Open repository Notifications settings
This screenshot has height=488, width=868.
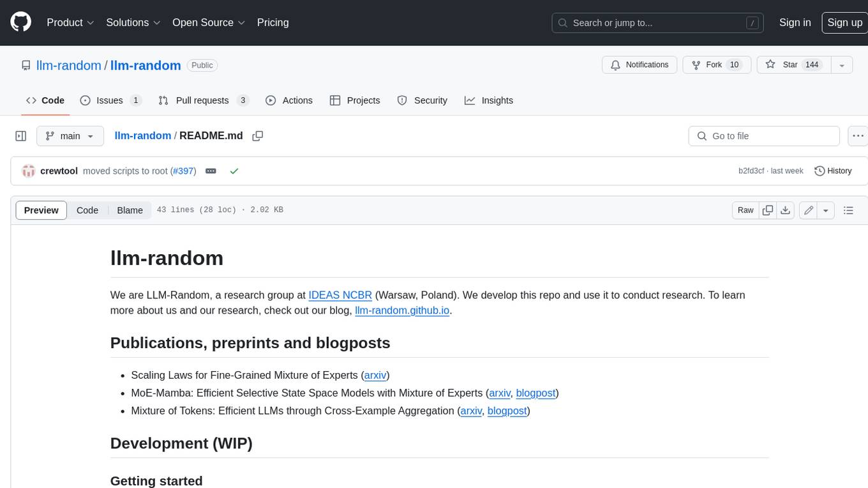coord(640,65)
